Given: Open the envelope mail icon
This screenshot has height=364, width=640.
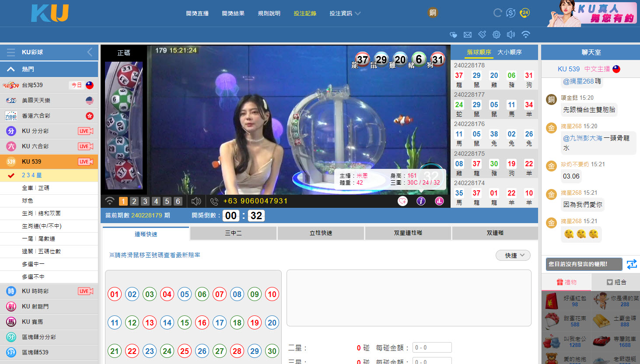Looking at the screenshot, I should coord(468,35).
